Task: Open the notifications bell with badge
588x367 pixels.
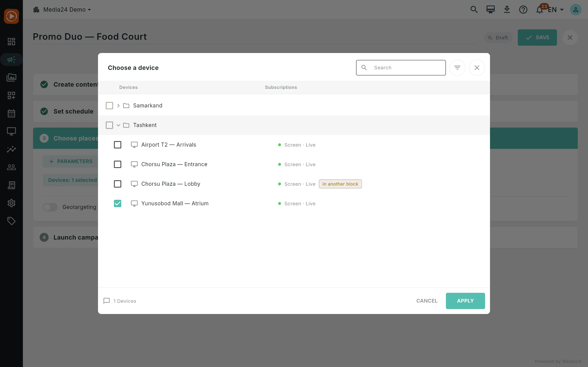Action: pyautogui.click(x=539, y=10)
